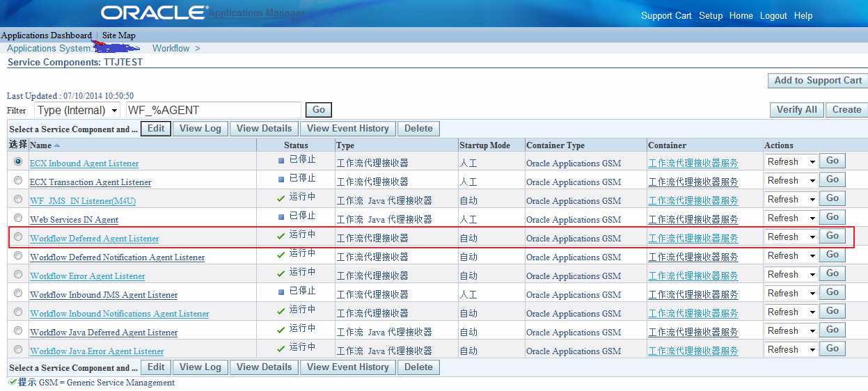Select radio for WF_JMS_IN Listener(M4U)
Image resolution: width=868 pixels, height=391 pixels.
(x=18, y=199)
